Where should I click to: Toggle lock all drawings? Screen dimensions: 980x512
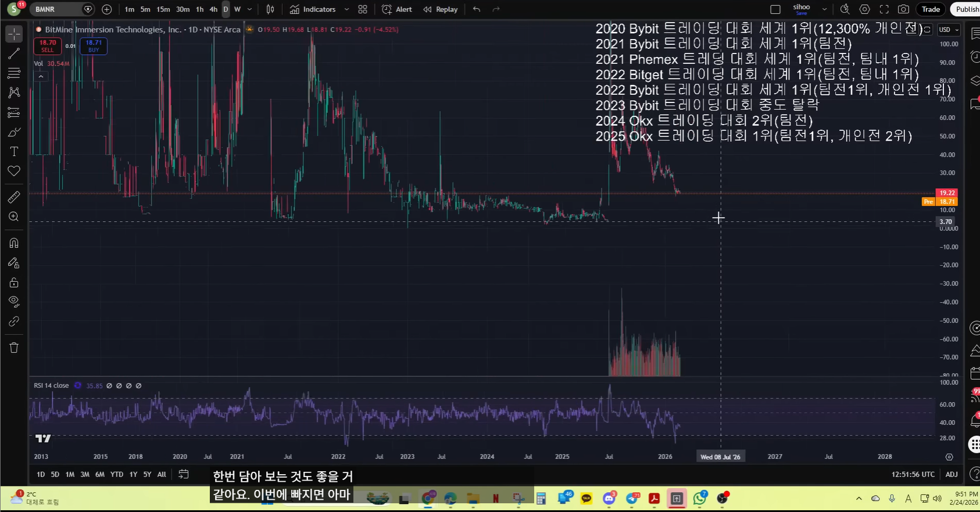click(14, 282)
